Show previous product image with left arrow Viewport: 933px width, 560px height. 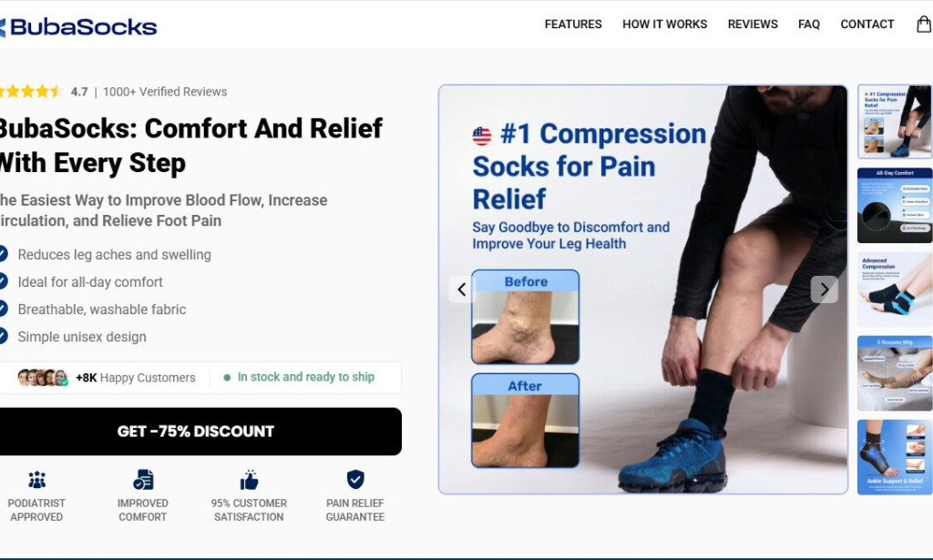(462, 290)
